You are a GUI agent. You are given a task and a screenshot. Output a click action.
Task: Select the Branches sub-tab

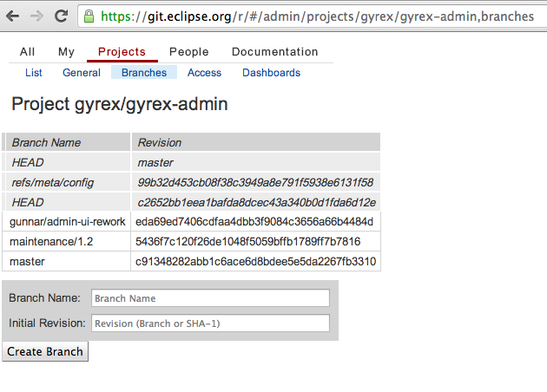(144, 73)
